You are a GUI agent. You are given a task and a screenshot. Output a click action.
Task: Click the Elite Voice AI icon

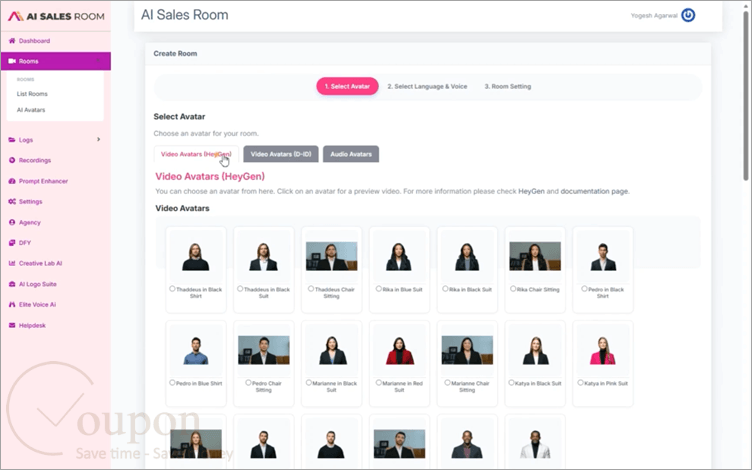[x=12, y=305]
